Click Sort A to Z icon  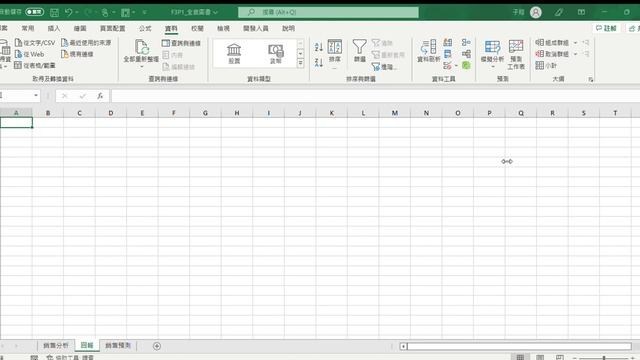pyautogui.click(x=319, y=47)
